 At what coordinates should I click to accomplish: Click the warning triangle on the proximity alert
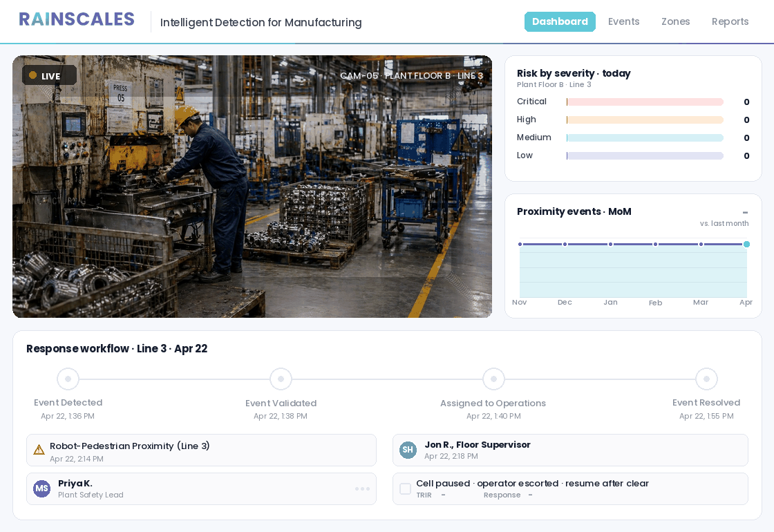[x=39, y=449]
